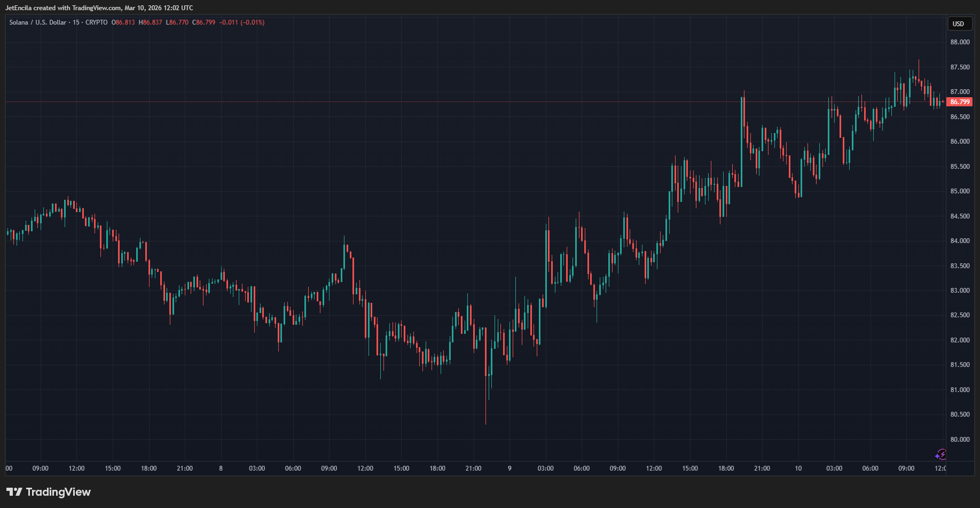Click the purple lightning bolt icon

pyautogui.click(x=940, y=455)
